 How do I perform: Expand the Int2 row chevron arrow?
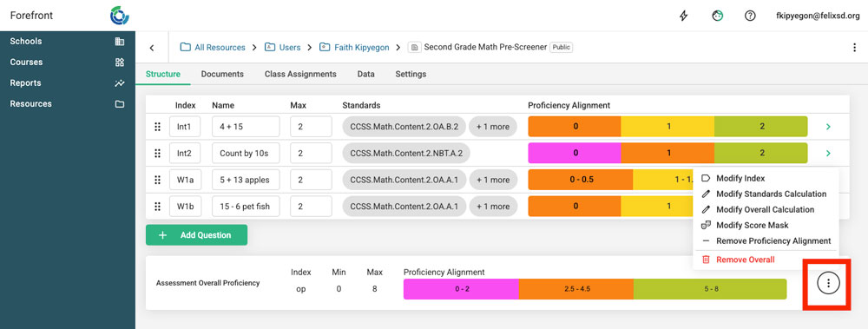pyautogui.click(x=828, y=154)
